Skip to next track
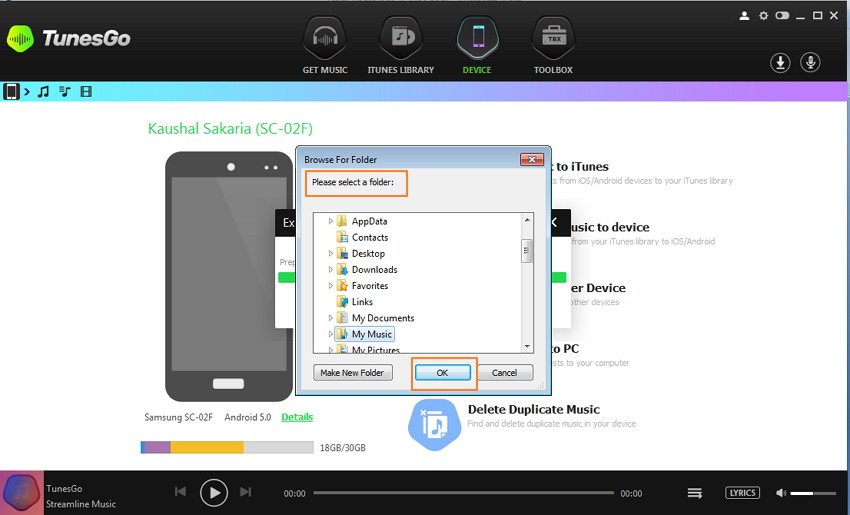 (x=246, y=492)
